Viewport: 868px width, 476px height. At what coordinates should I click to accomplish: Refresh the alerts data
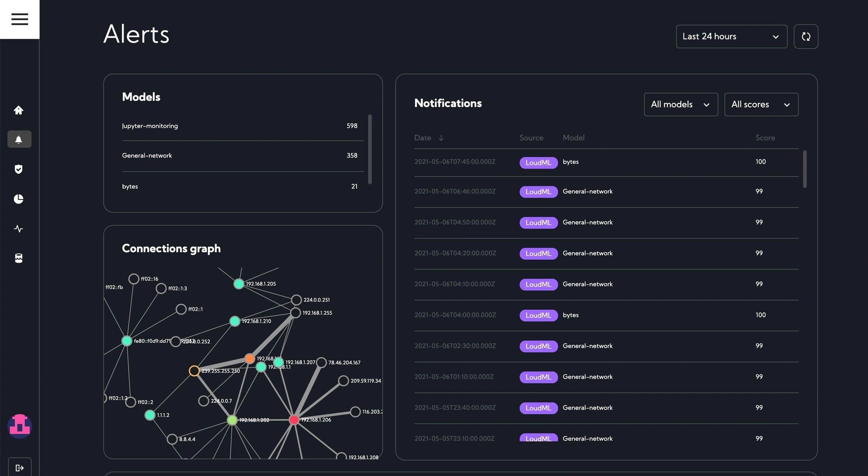tap(806, 37)
